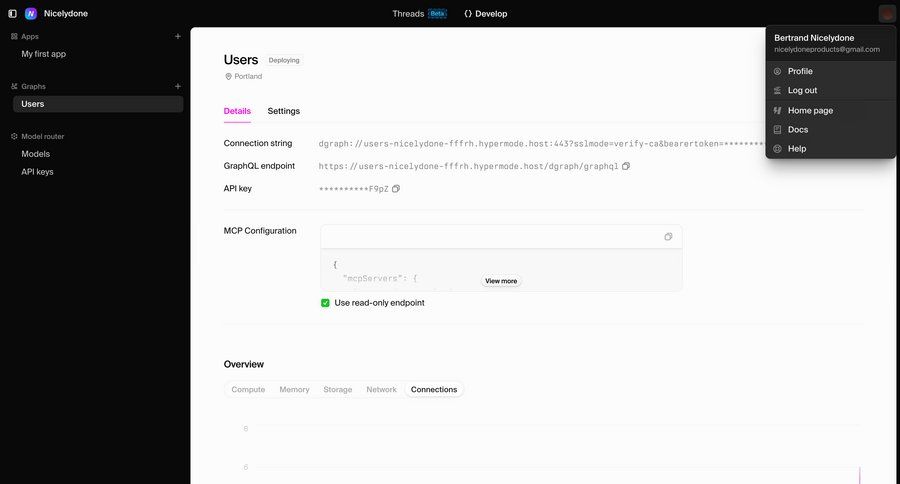The image size is (900, 484).
Task: Open Develop in top navigation
Action: tap(486, 14)
